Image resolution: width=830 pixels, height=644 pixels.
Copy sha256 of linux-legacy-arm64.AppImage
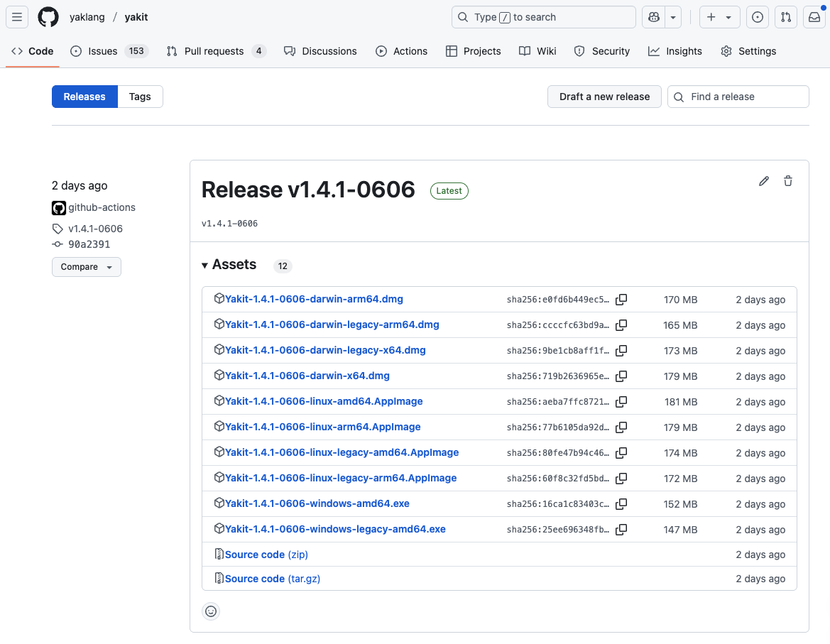click(x=621, y=479)
